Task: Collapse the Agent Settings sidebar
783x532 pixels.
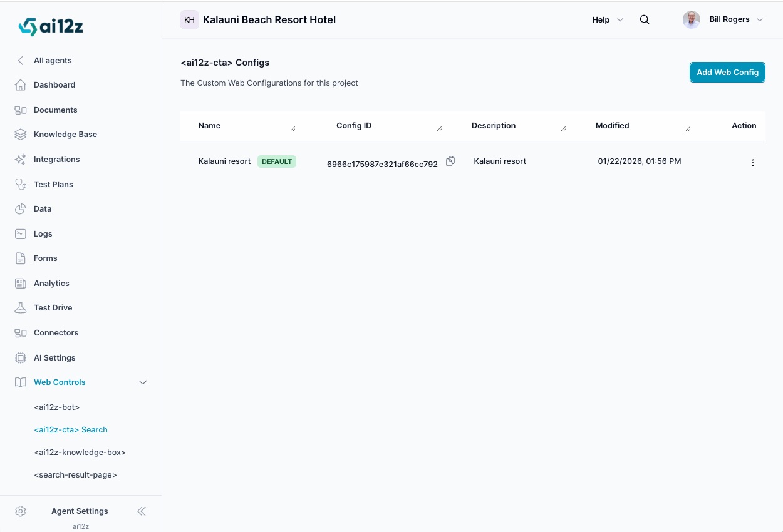Action: tap(142, 511)
